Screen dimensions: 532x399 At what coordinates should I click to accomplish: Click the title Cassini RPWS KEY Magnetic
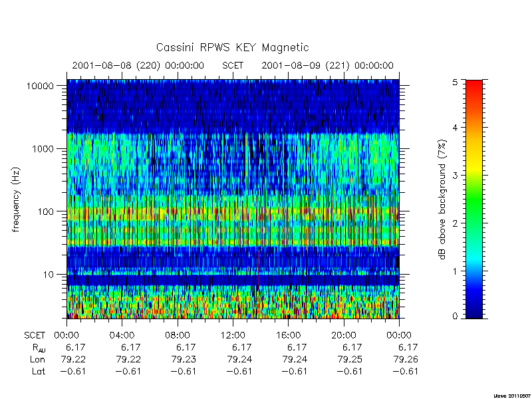(232, 47)
